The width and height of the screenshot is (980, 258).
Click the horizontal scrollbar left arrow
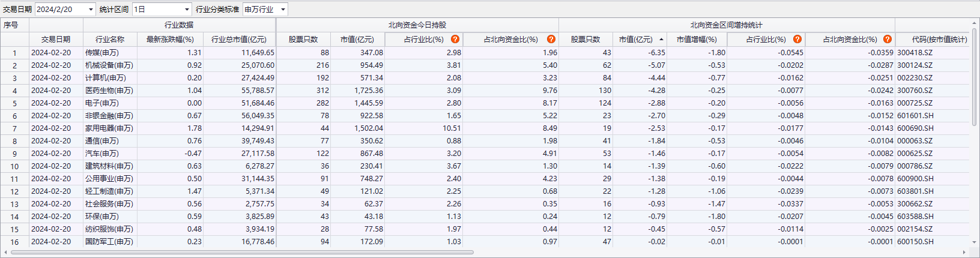pos(5,253)
